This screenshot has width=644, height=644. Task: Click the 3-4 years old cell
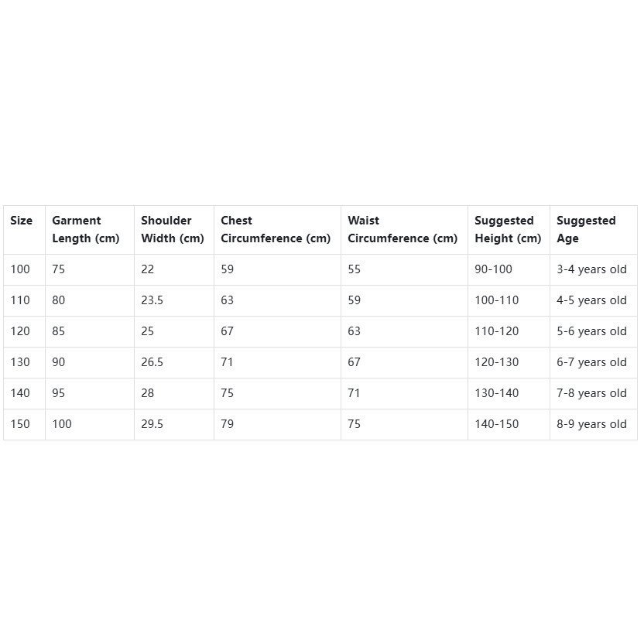pyautogui.click(x=591, y=269)
